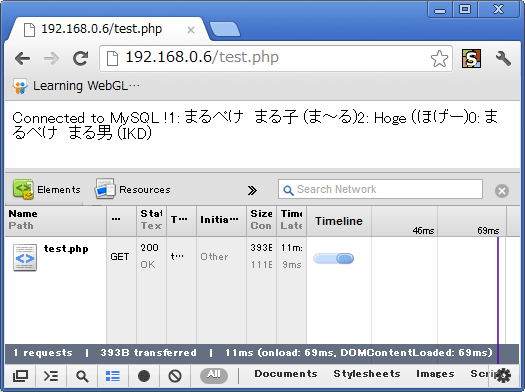The image size is (525, 392).
Task: Open the Chrome wrench menu
Action: click(503, 59)
